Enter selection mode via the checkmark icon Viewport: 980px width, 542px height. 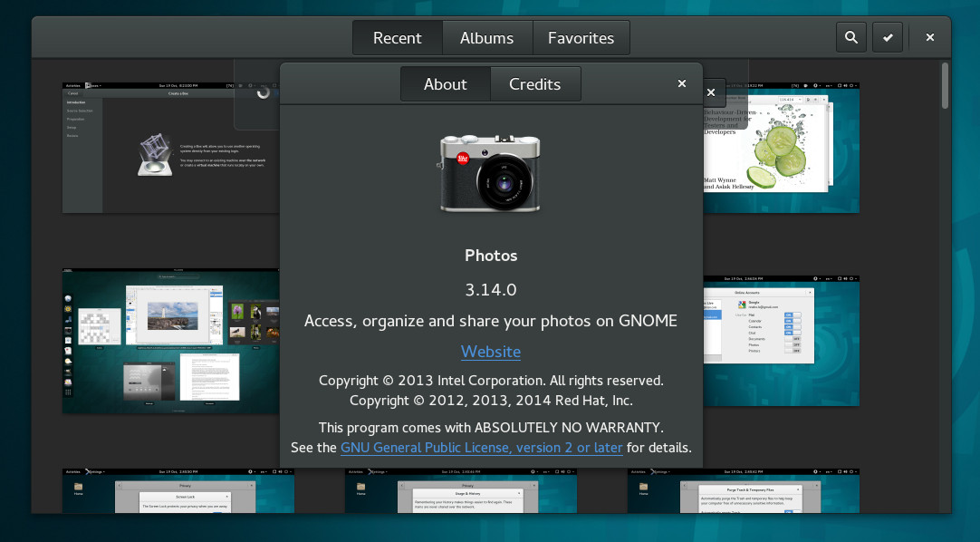(x=888, y=37)
